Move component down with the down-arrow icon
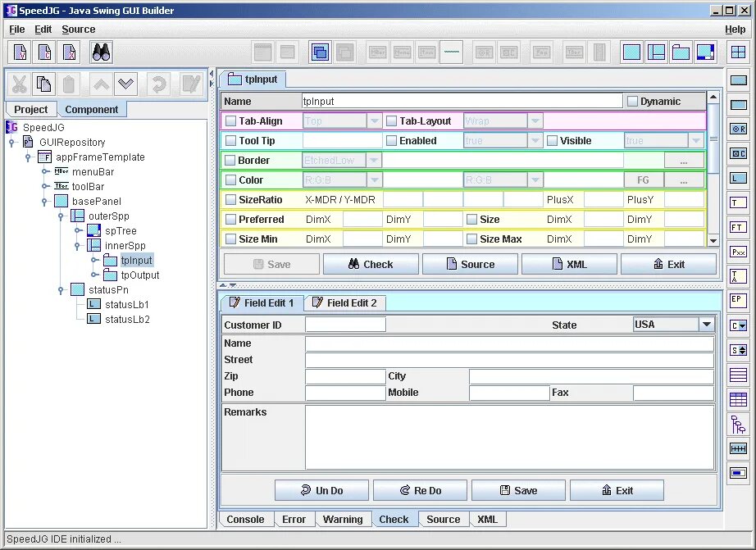Image resolution: width=756 pixels, height=550 pixels. click(125, 84)
